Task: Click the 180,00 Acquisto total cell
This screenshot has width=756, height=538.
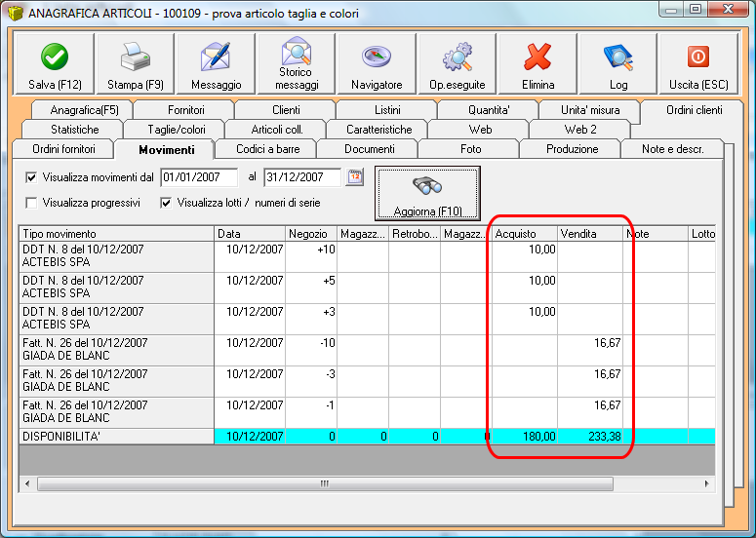Action: [525, 437]
